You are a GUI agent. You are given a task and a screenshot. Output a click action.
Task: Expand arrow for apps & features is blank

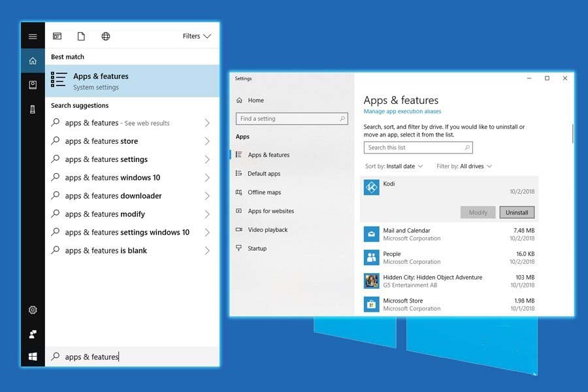(x=207, y=251)
